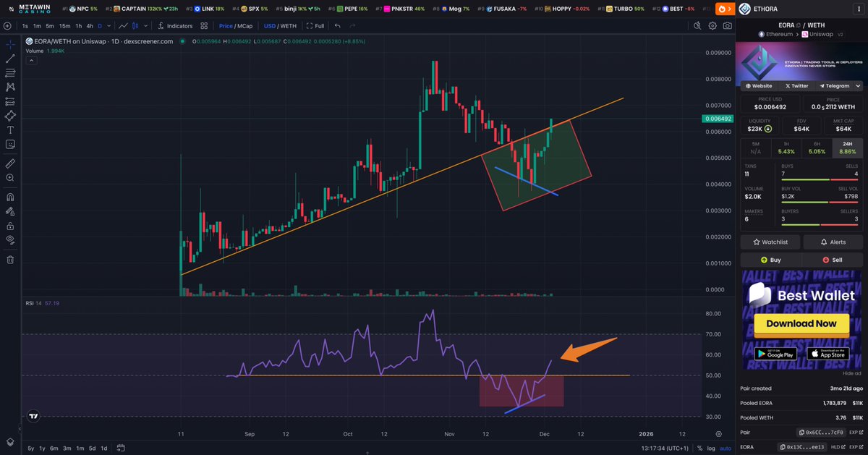The width and height of the screenshot is (868, 455).
Task: Select the ruler measure tool
Action: (x=10, y=163)
